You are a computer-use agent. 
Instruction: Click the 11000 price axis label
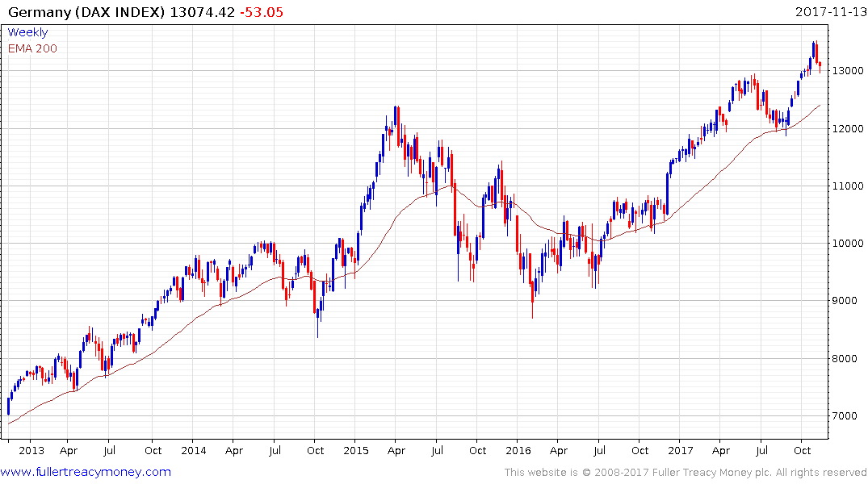pyautogui.click(x=848, y=186)
